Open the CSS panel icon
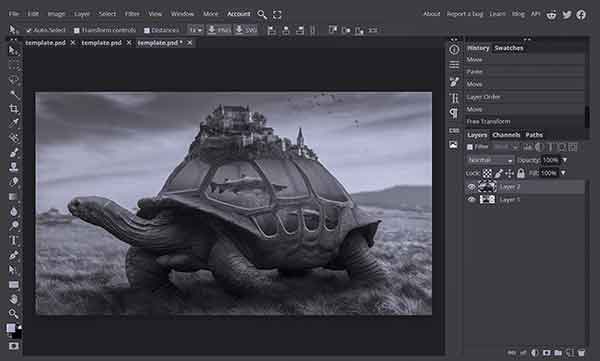 [x=454, y=131]
